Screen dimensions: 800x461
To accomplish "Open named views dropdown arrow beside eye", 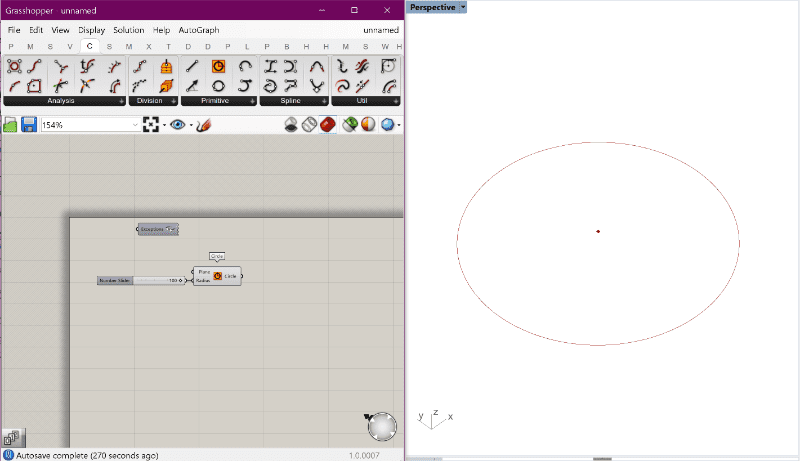I will coord(191,125).
